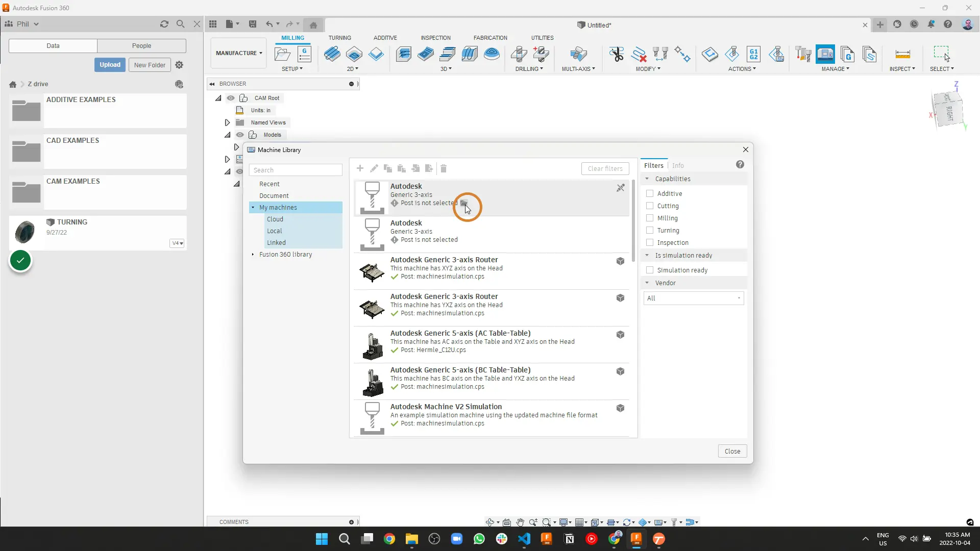Viewport: 980px width, 551px height.
Task: Click the pencil edit machine icon
Action: point(374,168)
